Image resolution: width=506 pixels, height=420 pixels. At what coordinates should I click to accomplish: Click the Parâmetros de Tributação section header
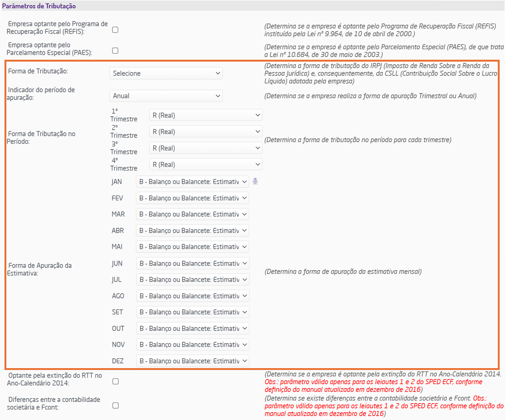39,6
